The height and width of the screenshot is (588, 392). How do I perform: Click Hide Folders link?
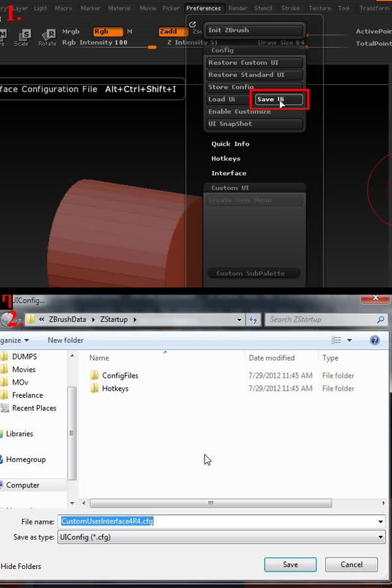pyautogui.click(x=21, y=566)
